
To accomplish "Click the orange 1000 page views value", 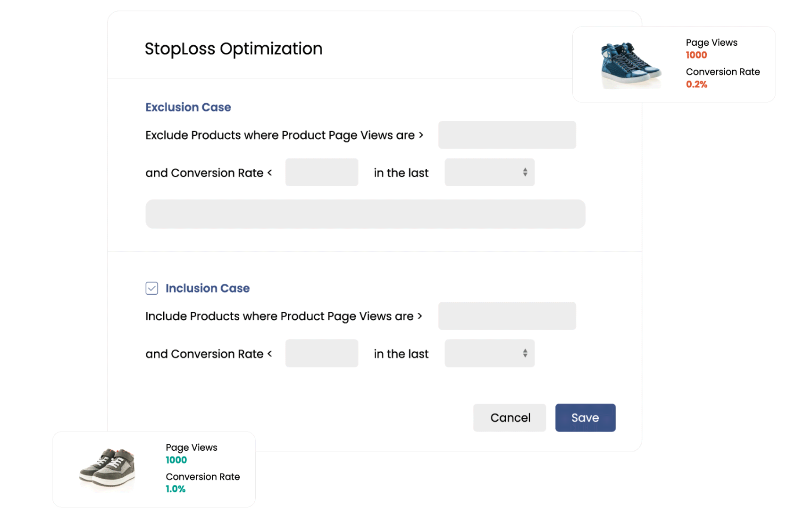I will tap(696, 55).
